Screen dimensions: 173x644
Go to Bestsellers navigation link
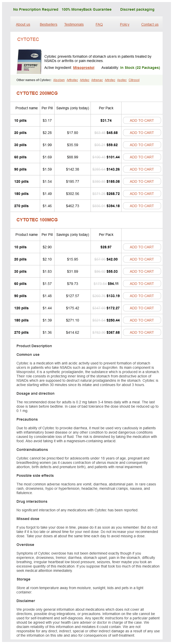pos(48,24)
